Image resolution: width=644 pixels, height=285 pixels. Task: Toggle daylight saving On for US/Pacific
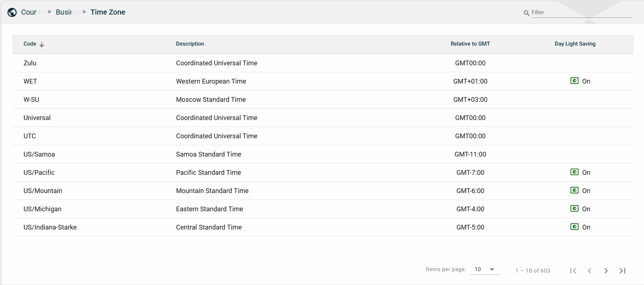[574, 172]
